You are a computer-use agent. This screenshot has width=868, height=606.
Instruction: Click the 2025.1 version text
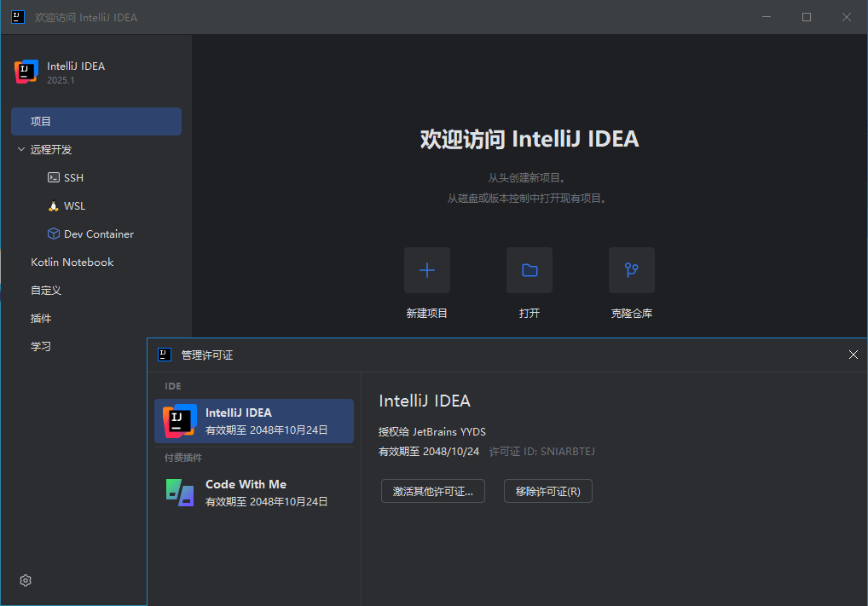61,80
